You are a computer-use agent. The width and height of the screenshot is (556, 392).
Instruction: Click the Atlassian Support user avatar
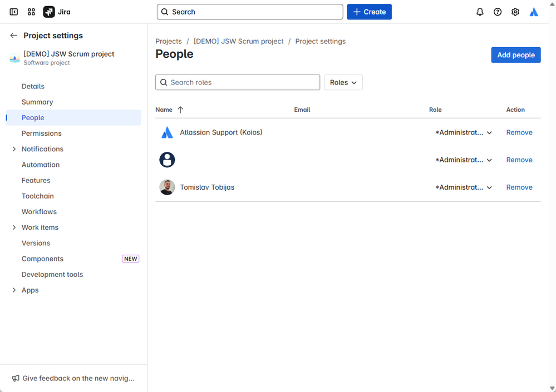coord(167,132)
